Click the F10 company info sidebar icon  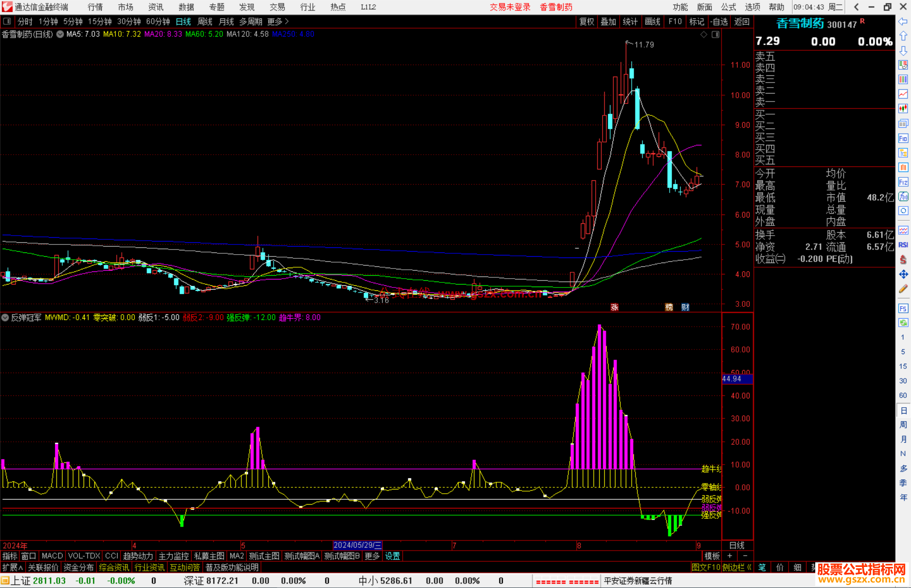pos(903,138)
